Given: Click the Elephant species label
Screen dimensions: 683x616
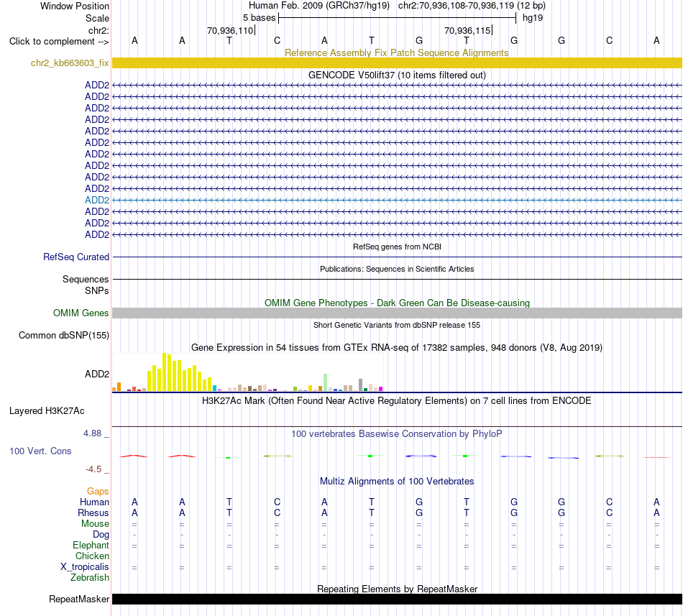Looking at the screenshot, I should pos(91,545).
